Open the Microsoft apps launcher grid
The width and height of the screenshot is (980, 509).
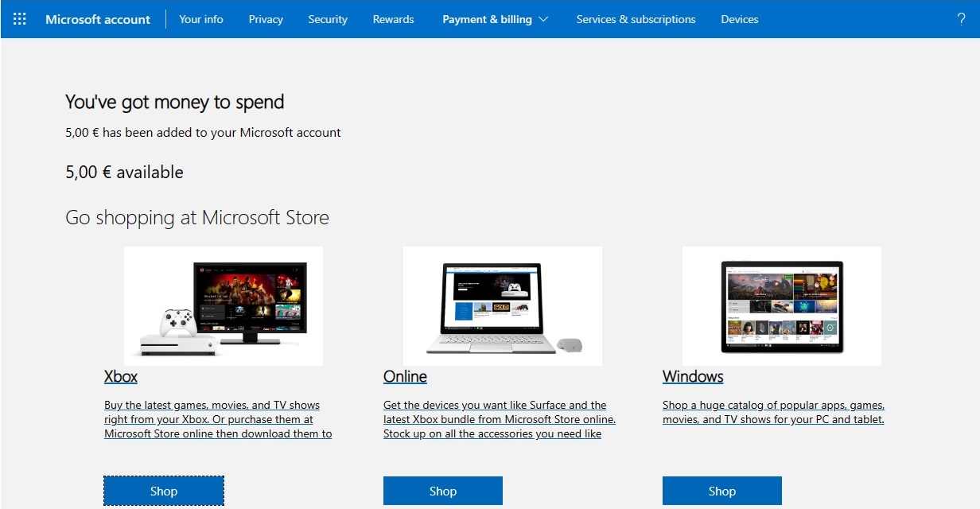(x=20, y=19)
